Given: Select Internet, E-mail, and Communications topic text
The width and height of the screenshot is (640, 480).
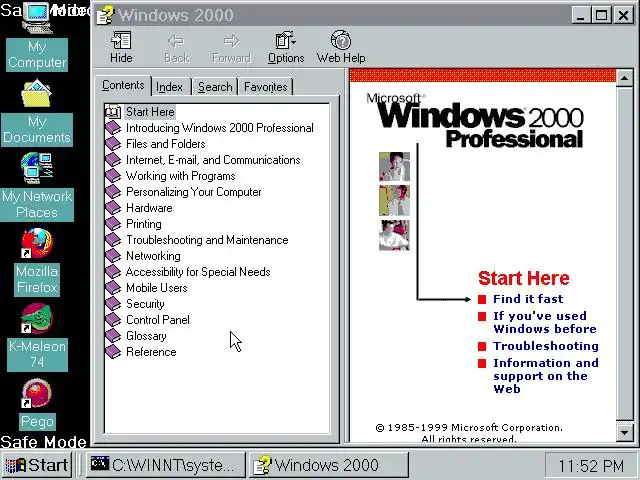Looking at the screenshot, I should point(213,160).
